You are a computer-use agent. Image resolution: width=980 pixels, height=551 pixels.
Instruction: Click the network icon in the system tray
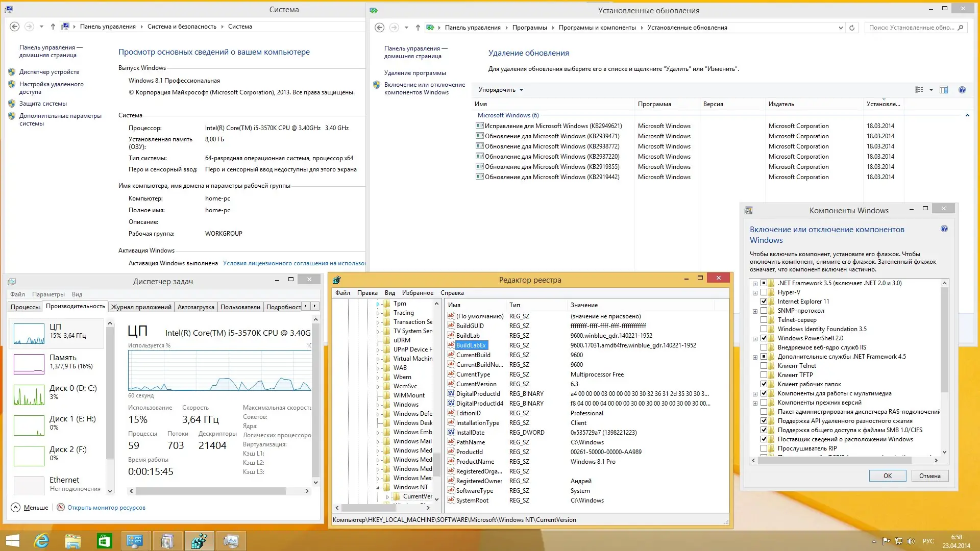tap(899, 541)
